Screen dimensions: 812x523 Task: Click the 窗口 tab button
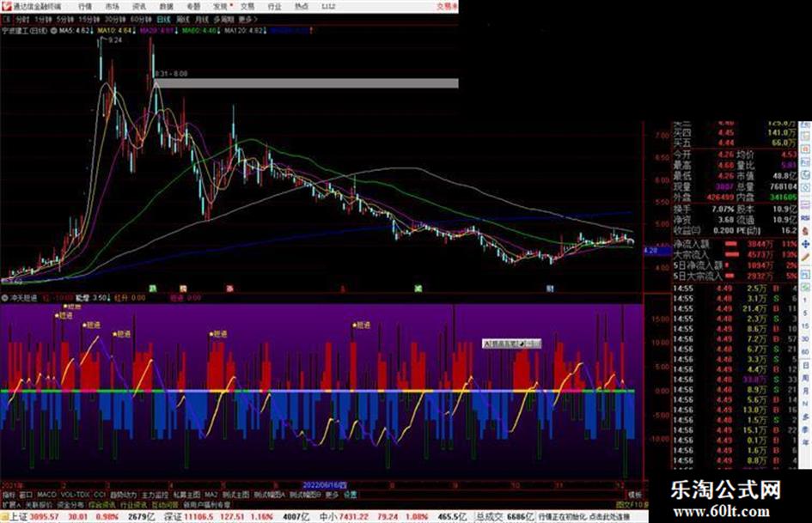[26, 495]
